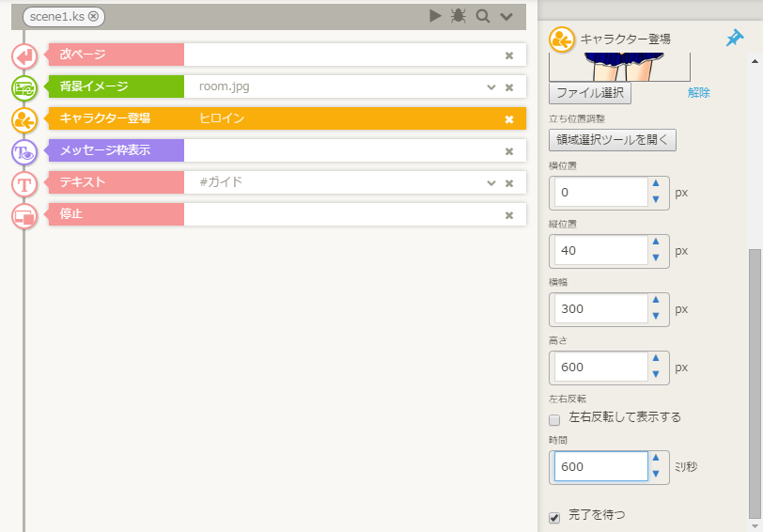763x532 pixels.
Task: Increase the 横位置 value
Action: [656, 183]
